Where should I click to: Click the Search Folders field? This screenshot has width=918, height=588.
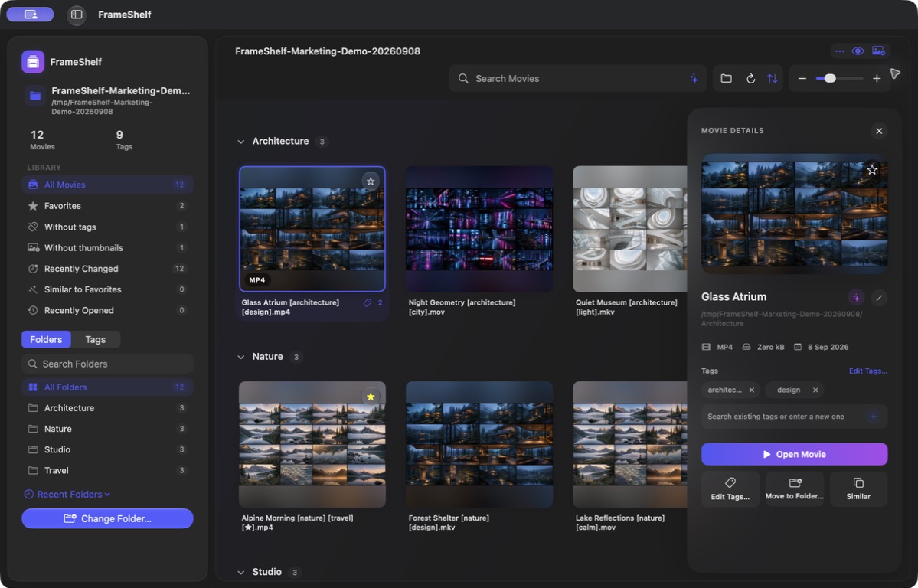[x=107, y=364]
